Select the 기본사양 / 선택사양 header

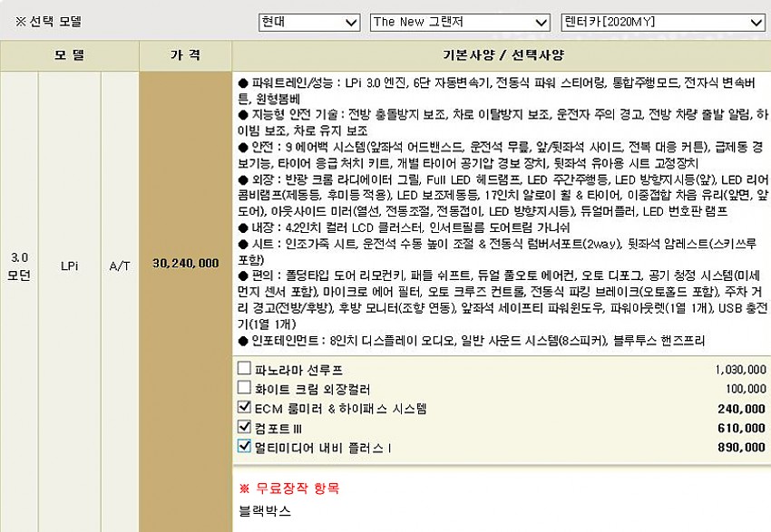coord(501,55)
